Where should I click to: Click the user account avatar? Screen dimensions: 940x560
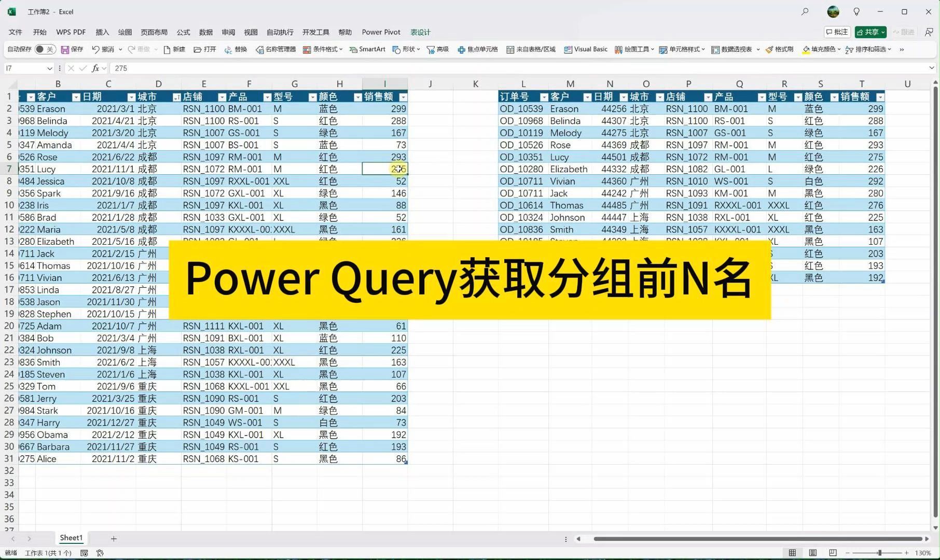point(833,11)
